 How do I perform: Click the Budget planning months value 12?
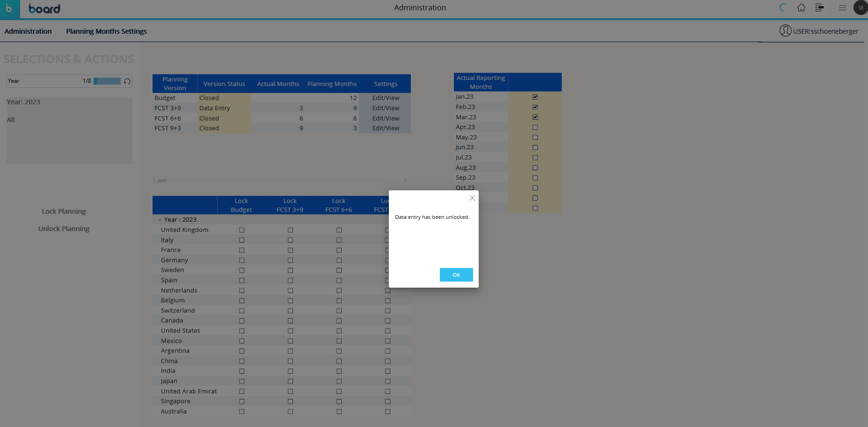[353, 98]
